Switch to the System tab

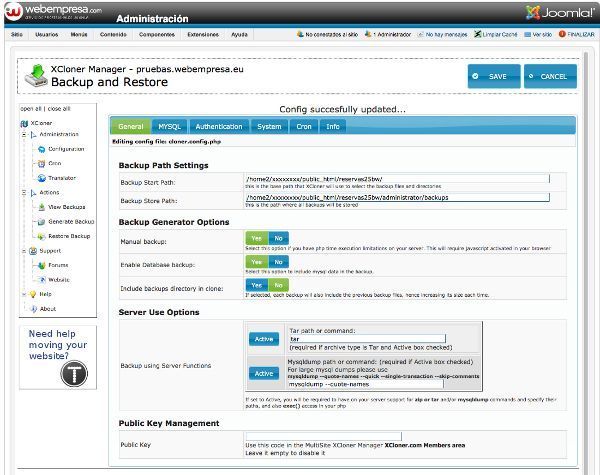tap(269, 127)
